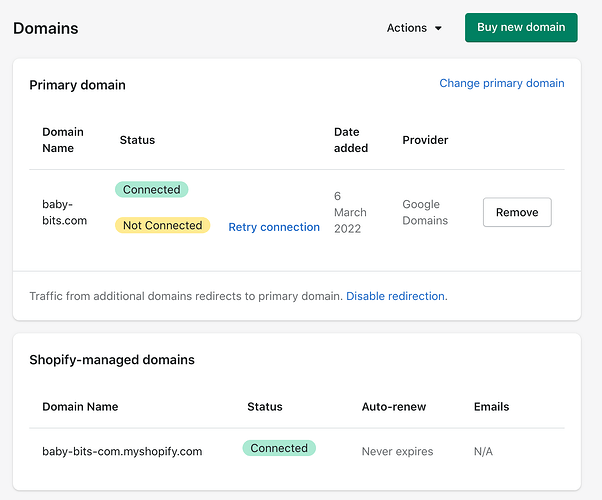Click the Connected badge for the myshopify.com domain
This screenshot has height=500, width=602.
click(x=279, y=448)
